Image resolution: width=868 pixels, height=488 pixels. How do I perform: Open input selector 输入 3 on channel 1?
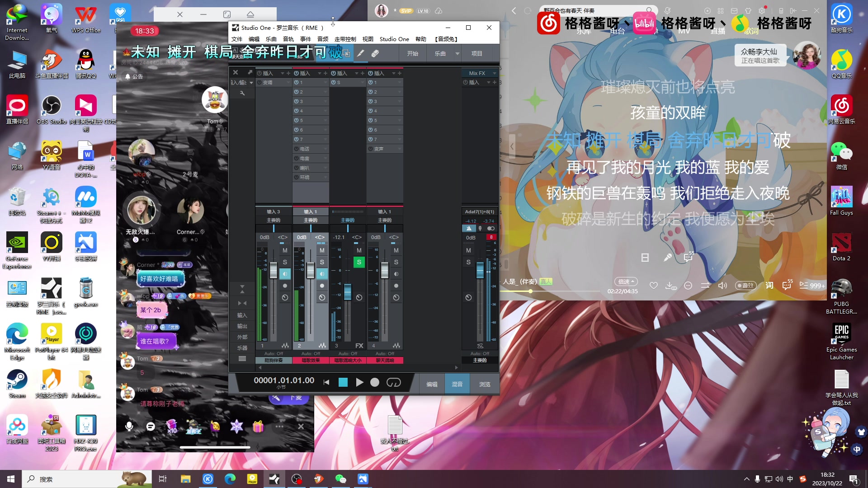point(274,211)
